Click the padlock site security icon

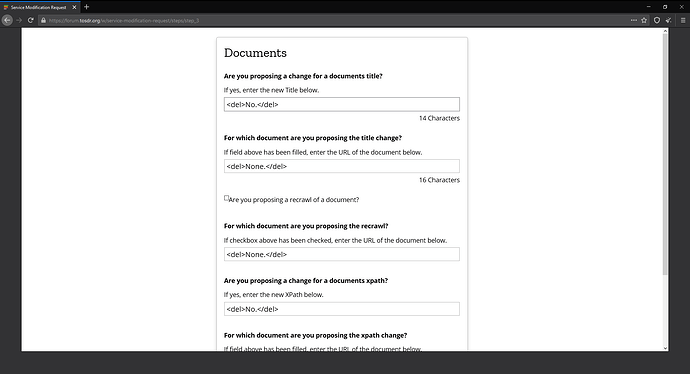[x=43, y=20]
